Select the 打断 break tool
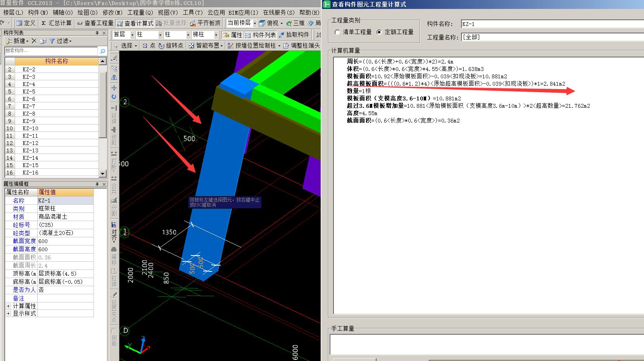This screenshot has height=361, width=644. [114, 161]
